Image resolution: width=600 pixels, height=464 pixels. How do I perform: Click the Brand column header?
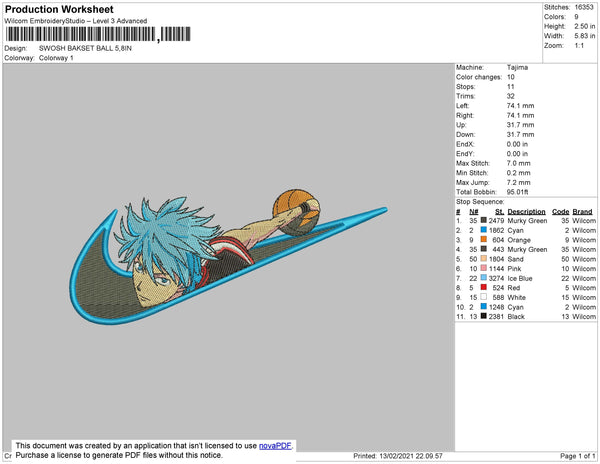pos(583,212)
